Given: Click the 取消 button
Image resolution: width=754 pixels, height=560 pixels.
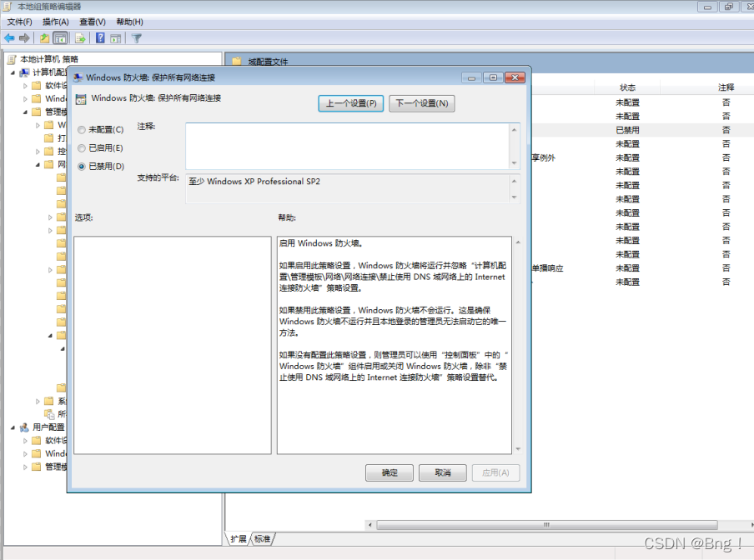Looking at the screenshot, I should pos(442,472).
